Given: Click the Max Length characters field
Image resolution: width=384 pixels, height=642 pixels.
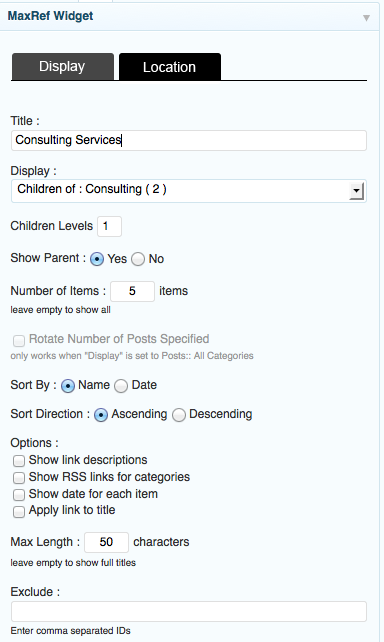Looking at the screenshot, I should tap(106, 542).
